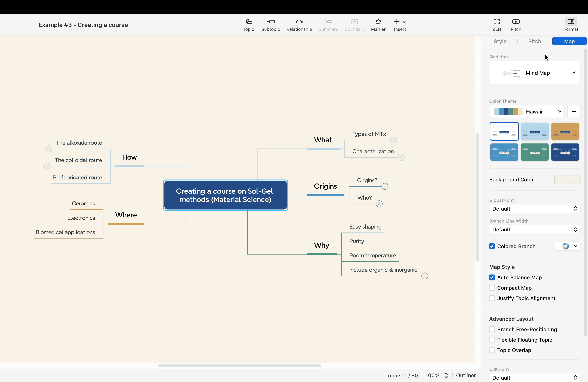The width and height of the screenshot is (588, 382).
Task: Switch to the Pitch tab in sidebar
Action: pyautogui.click(x=535, y=41)
